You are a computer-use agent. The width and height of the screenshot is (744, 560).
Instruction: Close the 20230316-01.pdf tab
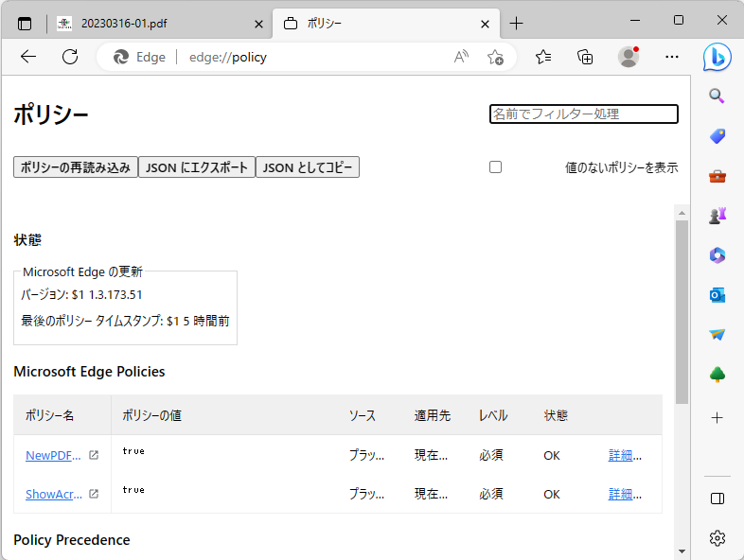pos(258,24)
